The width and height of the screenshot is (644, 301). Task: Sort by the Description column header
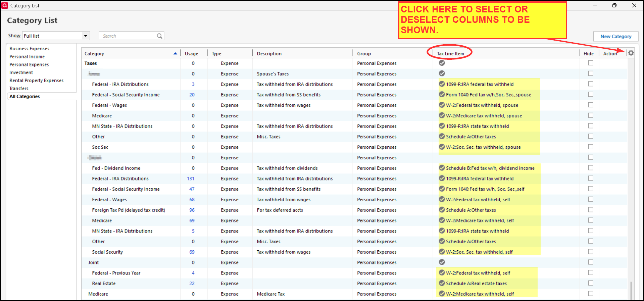(269, 54)
